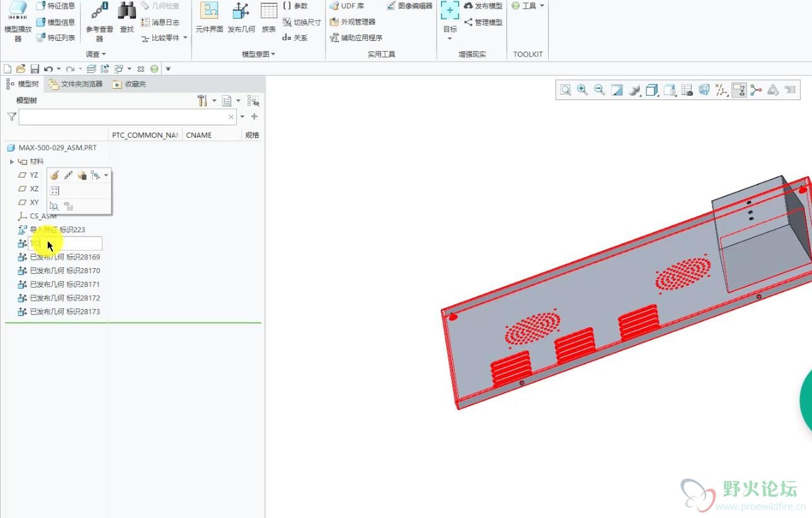Select 已发布几何 标识28171
812x518 pixels.
click(59, 284)
